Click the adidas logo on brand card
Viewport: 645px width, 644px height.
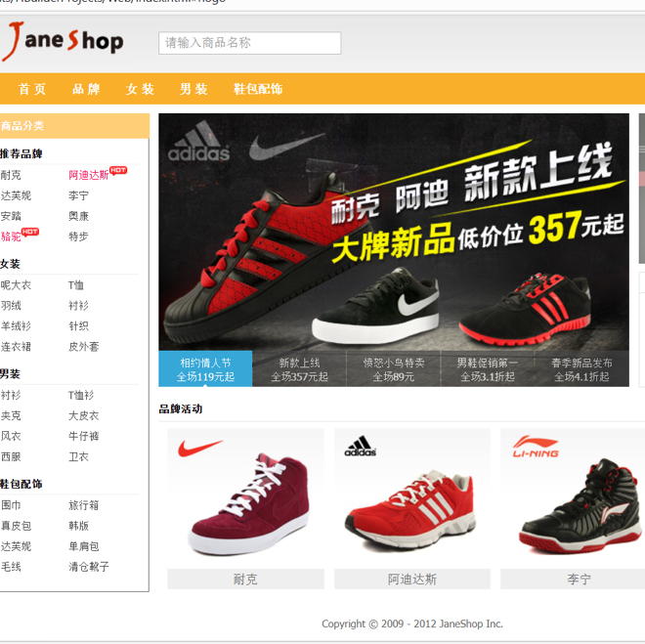click(361, 447)
